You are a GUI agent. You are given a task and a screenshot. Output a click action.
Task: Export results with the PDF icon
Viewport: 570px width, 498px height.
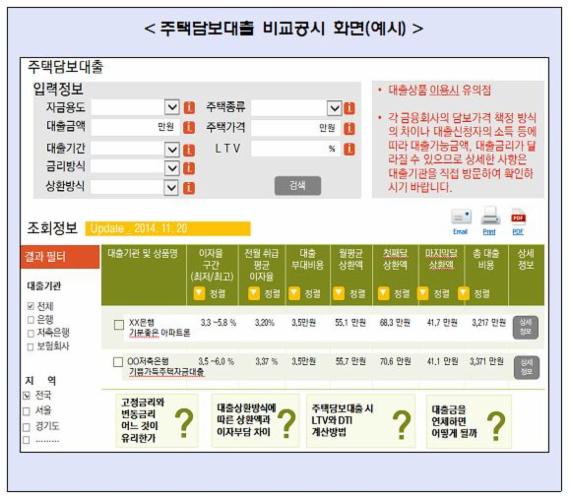pyautogui.click(x=518, y=221)
